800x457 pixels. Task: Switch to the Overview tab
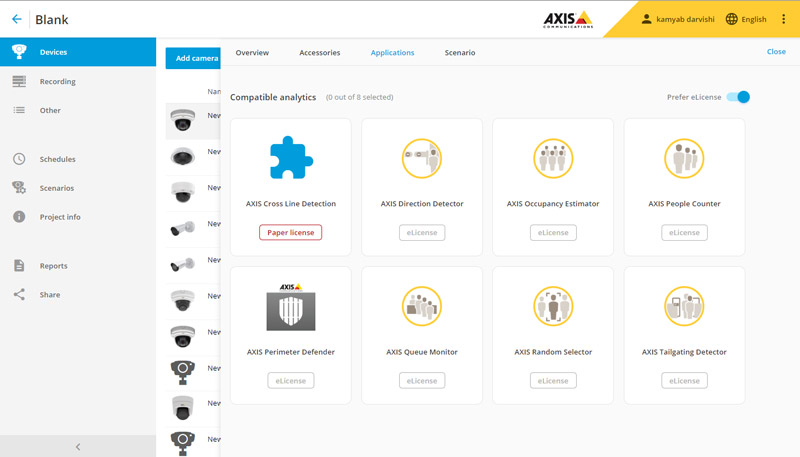coord(252,52)
